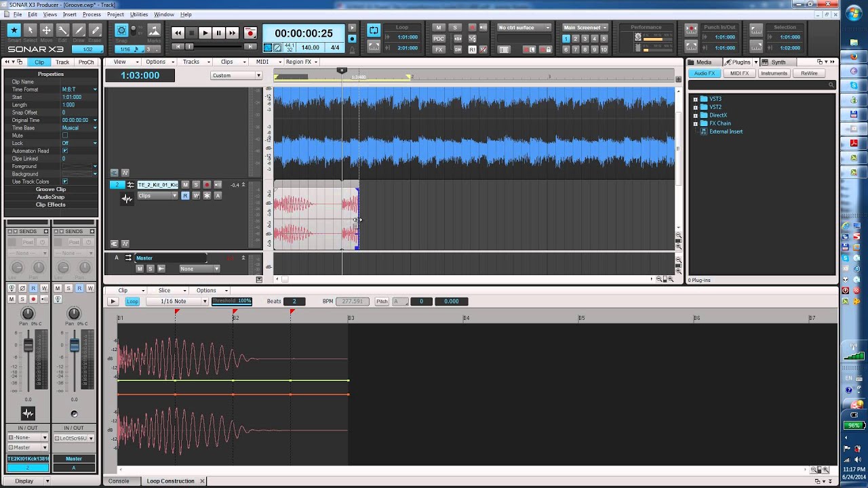
Task: Solo track TE_2_Kit_01_Kick
Action: click(196, 184)
